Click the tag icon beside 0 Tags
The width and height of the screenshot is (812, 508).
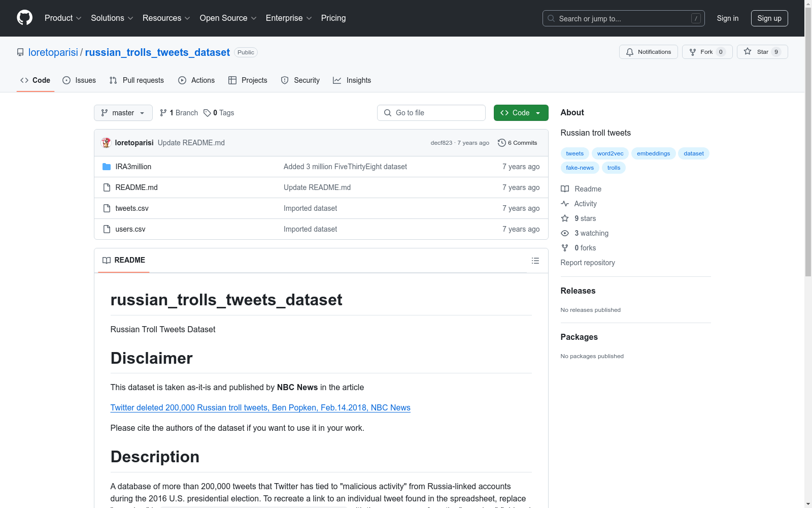(207, 113)
